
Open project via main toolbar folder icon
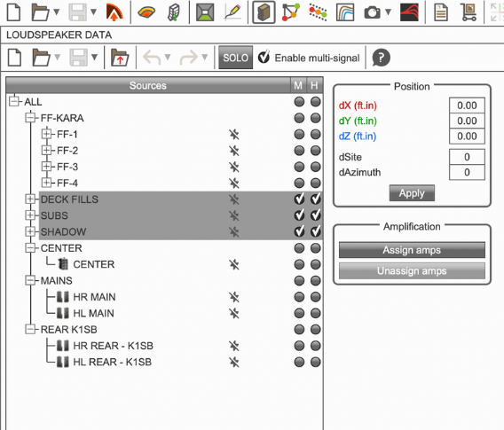40,12
